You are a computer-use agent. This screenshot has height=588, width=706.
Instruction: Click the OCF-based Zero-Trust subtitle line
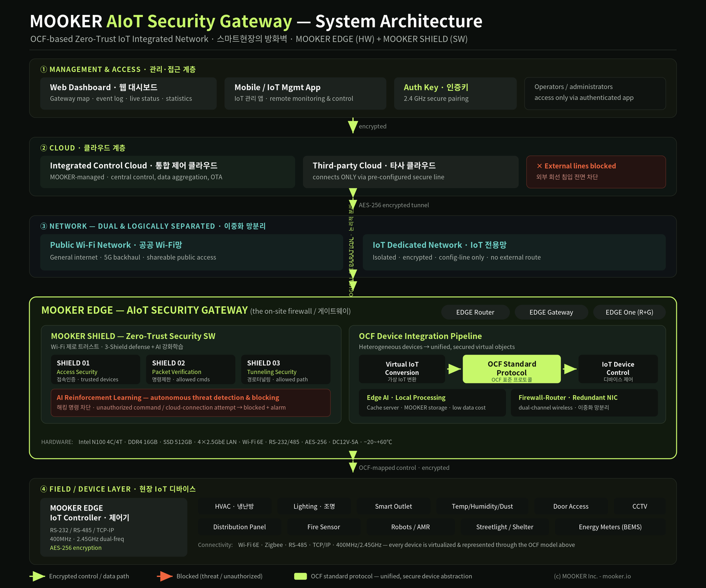point(249,39)
